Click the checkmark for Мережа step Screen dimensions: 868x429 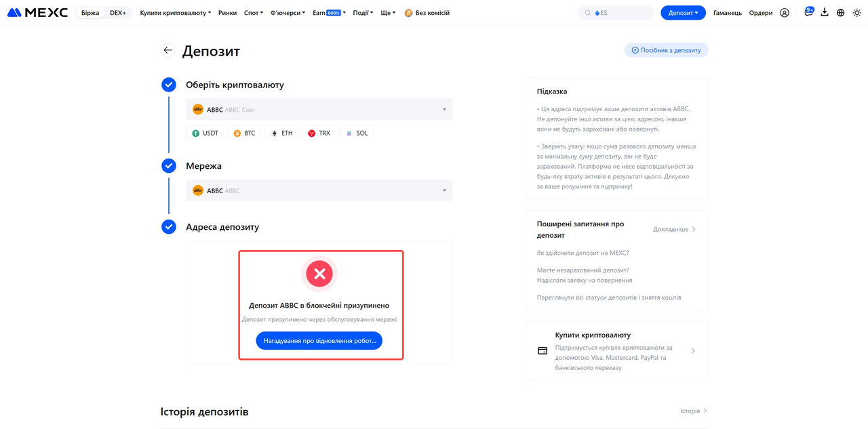click(169, 166)
